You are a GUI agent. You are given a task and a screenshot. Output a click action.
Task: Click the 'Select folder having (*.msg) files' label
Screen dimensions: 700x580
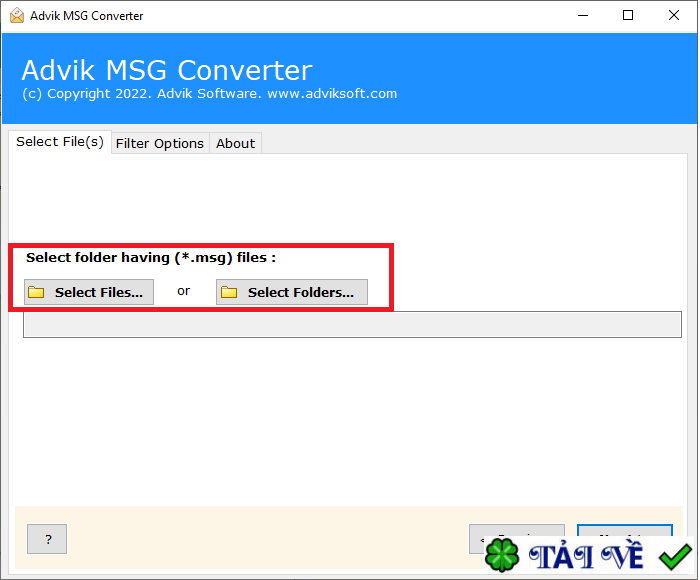coord(151,258)
